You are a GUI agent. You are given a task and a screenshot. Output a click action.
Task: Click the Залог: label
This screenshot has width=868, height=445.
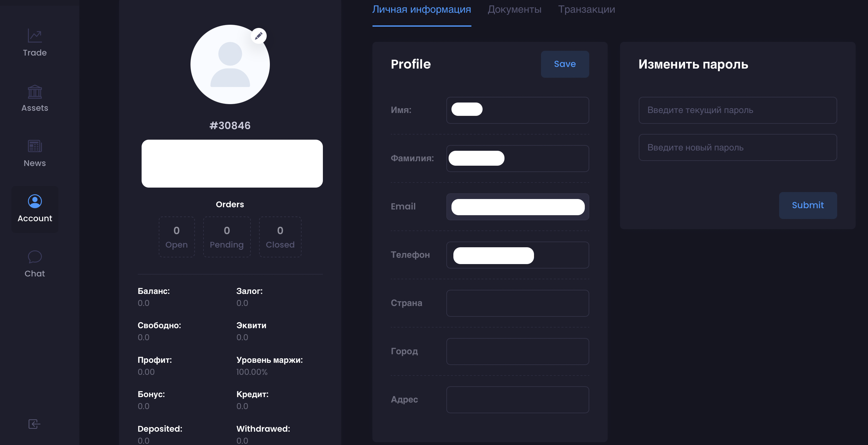point(249,291)
